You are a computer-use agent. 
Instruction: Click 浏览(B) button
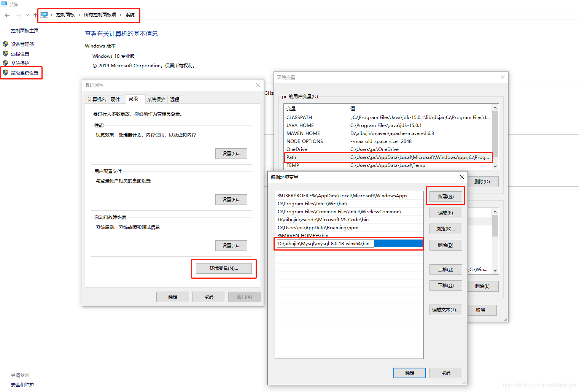[x=445, y=229]
